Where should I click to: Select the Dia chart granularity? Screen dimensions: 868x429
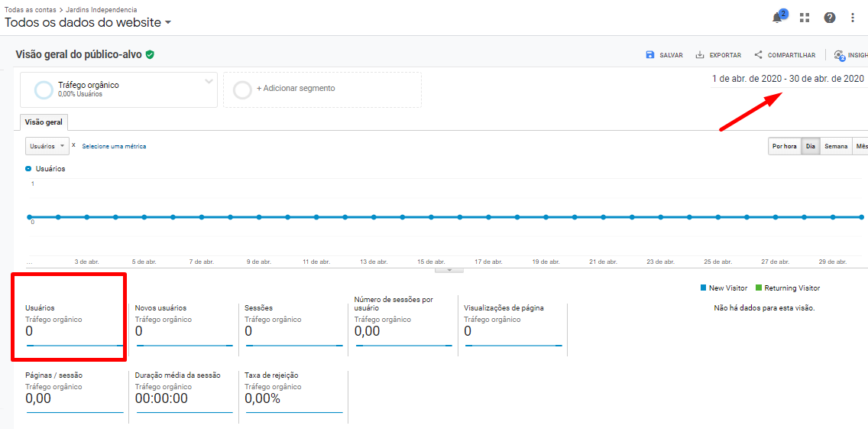coord(811,146)
